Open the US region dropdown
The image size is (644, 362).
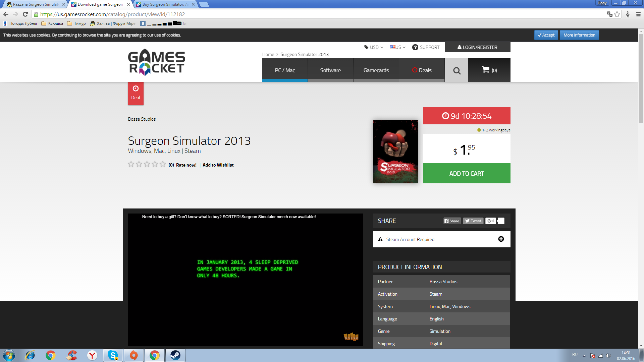398,47
